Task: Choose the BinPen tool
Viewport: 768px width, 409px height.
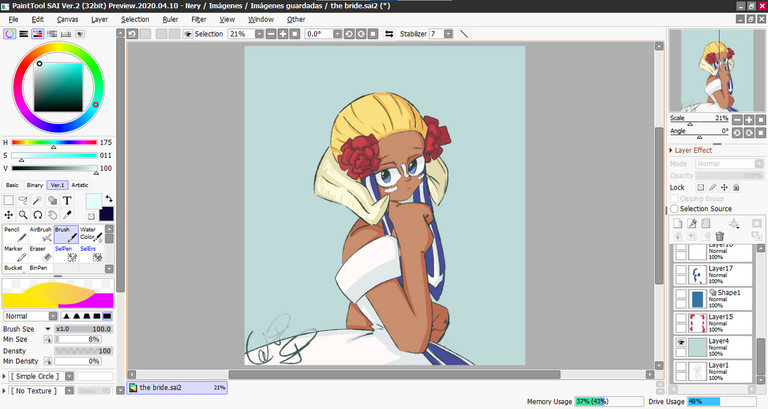Action: pyautogui.click(x=40, y=268)
